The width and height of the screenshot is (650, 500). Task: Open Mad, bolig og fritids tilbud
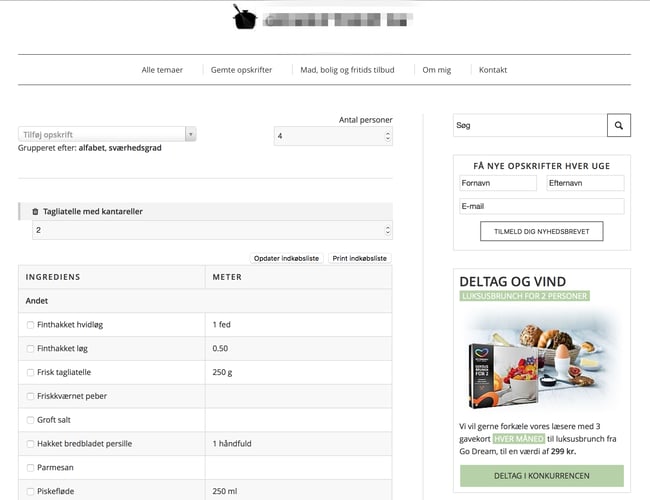pyautogui.click(x=347, y=70)
